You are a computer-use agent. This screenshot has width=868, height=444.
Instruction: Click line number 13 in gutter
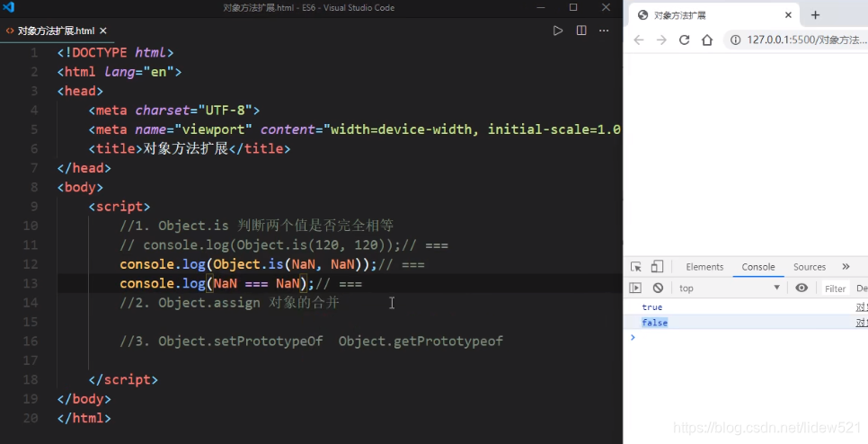click(x=31, y=283)
